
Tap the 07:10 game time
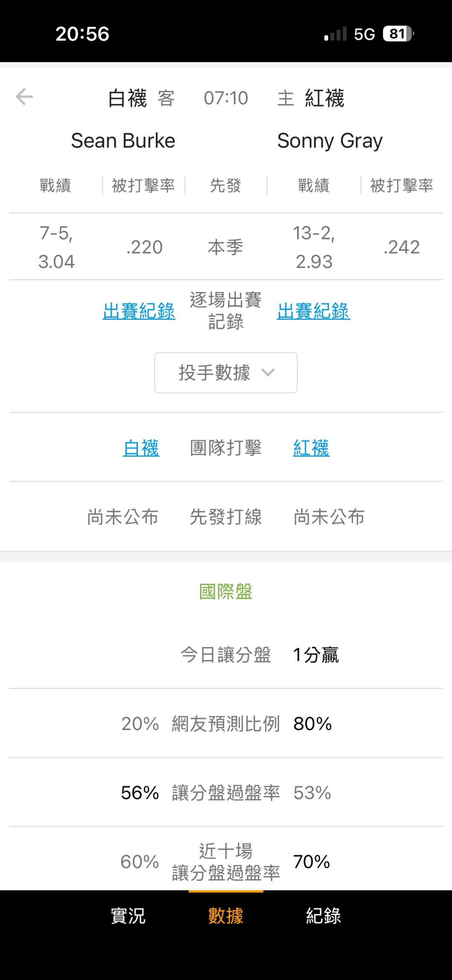point(226,98)
